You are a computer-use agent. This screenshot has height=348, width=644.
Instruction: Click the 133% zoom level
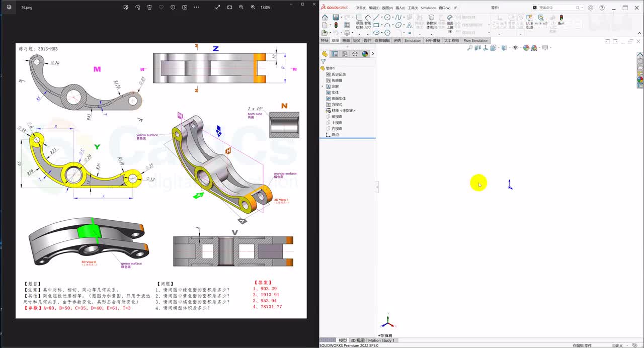265,8
